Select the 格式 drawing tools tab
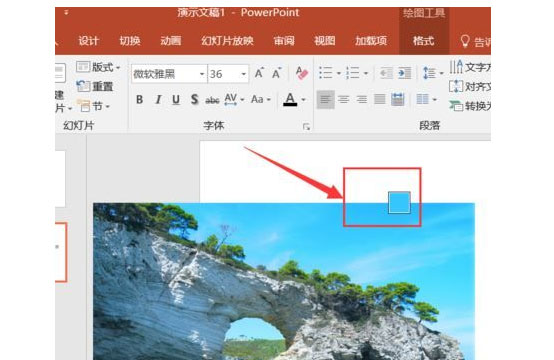 coord(423,41)
